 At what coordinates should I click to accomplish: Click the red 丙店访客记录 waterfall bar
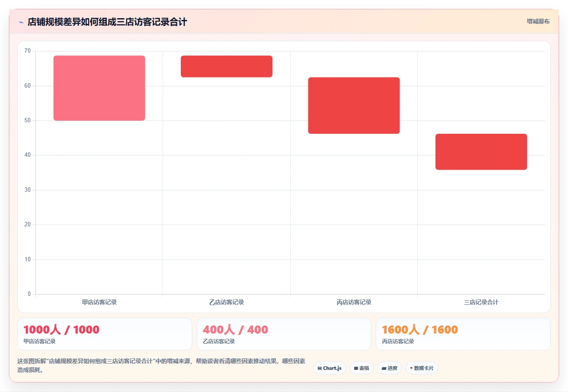pos(354,105)
